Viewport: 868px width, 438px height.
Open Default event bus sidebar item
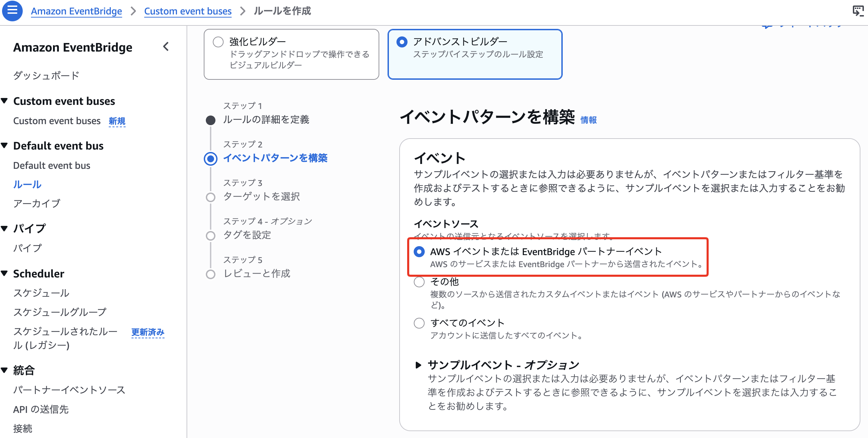[52, 165]
